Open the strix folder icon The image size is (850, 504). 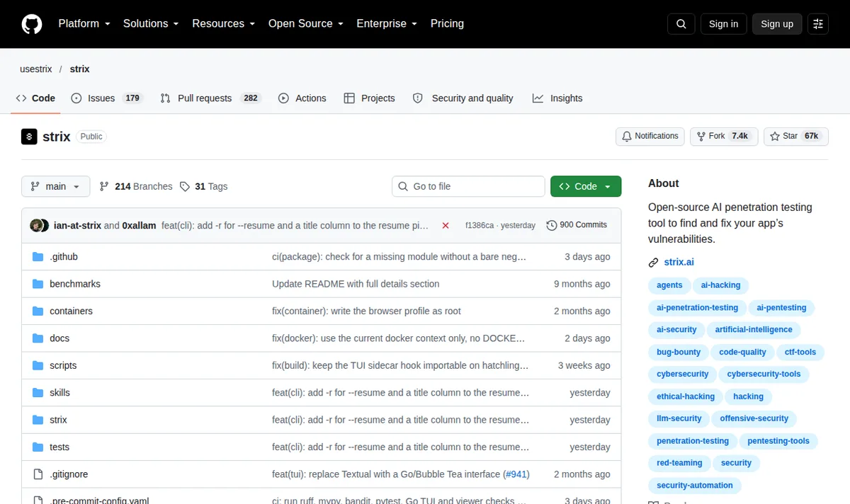pyautogui.click(x=38, y=420)
